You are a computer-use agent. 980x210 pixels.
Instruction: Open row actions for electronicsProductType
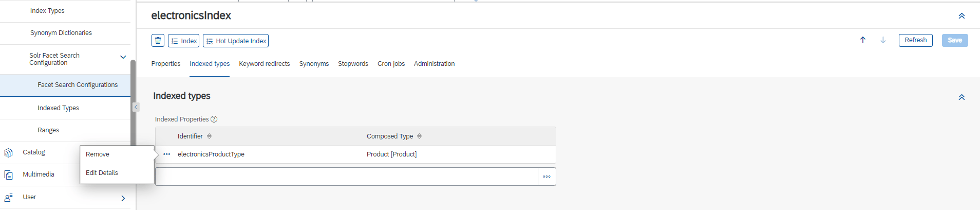coord(167,154)
